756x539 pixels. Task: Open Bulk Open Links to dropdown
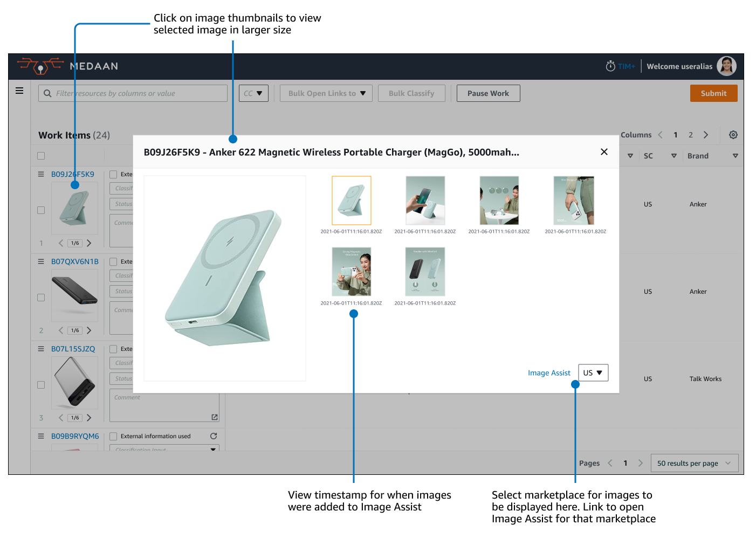[326, 93]
